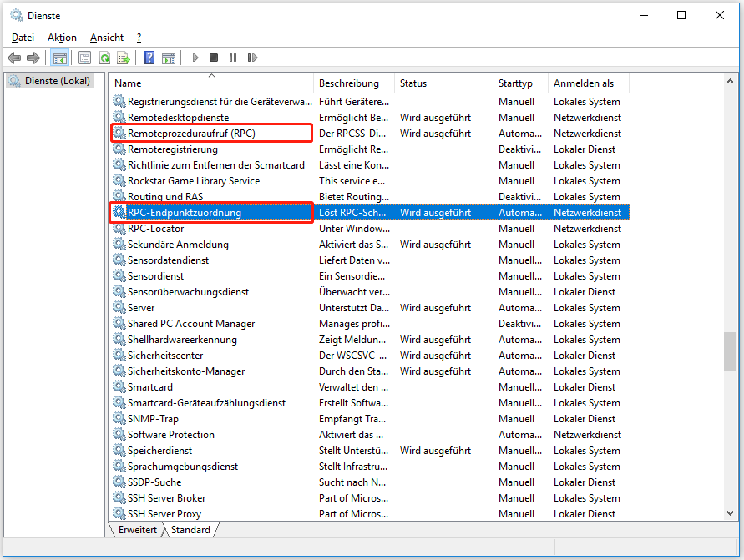Viewport: 744px width, 560px height.
Task: Click gear icon of Smartcard row
Action: 119,386
